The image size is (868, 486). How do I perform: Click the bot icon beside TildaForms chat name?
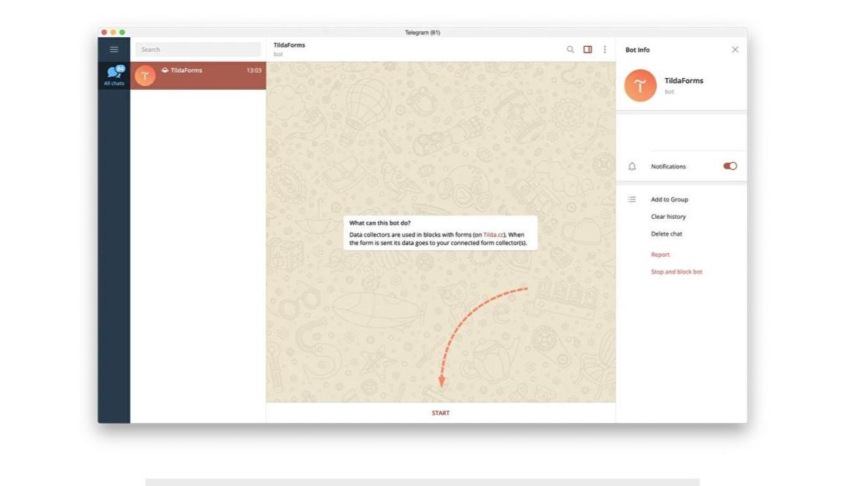(165, 70)
